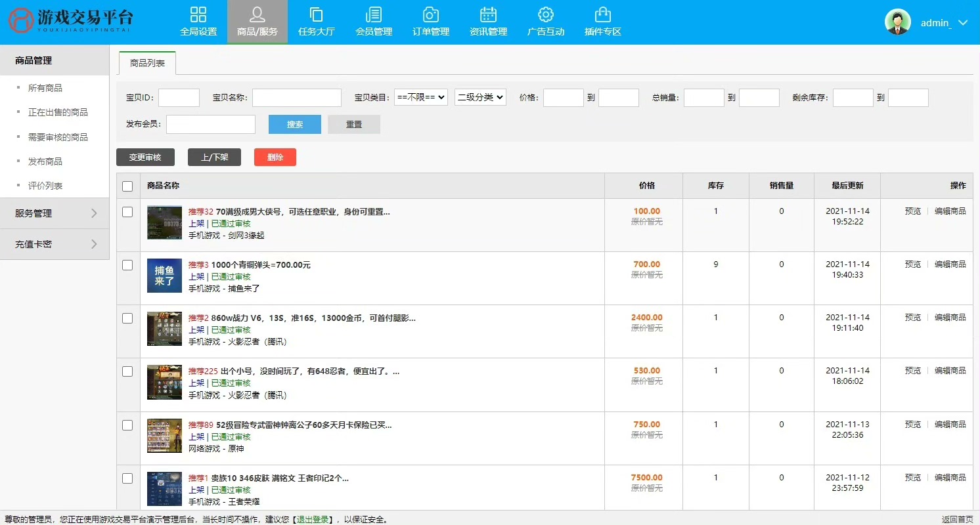Open the 二级分类 subcategory dropdown

(x=480, y=97)
